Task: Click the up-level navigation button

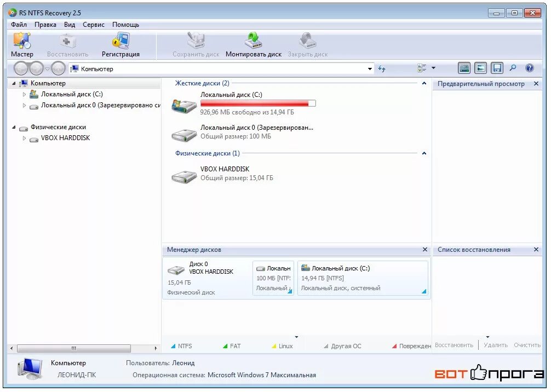Action: (59, 68)
